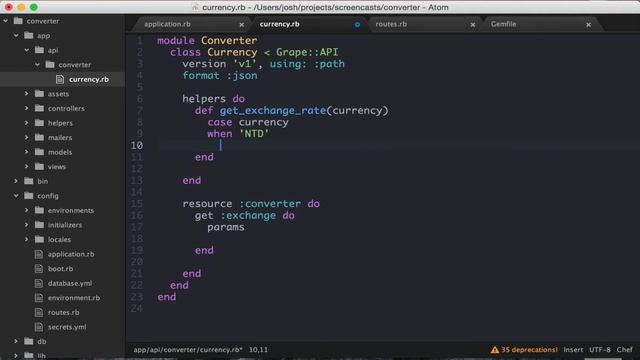The width and height of the screenshot is (640, 360).
Task: Click the mailers folder icon
Action: [x=39, y=138]
